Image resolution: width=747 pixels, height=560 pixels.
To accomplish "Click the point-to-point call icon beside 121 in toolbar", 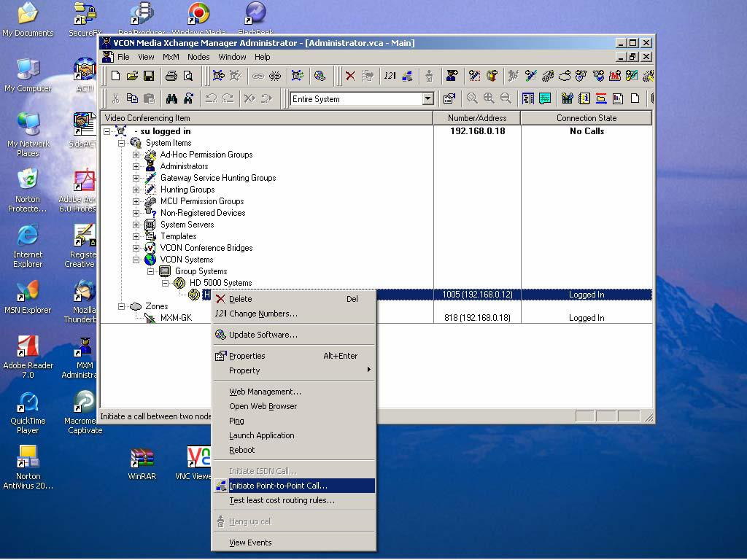I will click(407, 76).
